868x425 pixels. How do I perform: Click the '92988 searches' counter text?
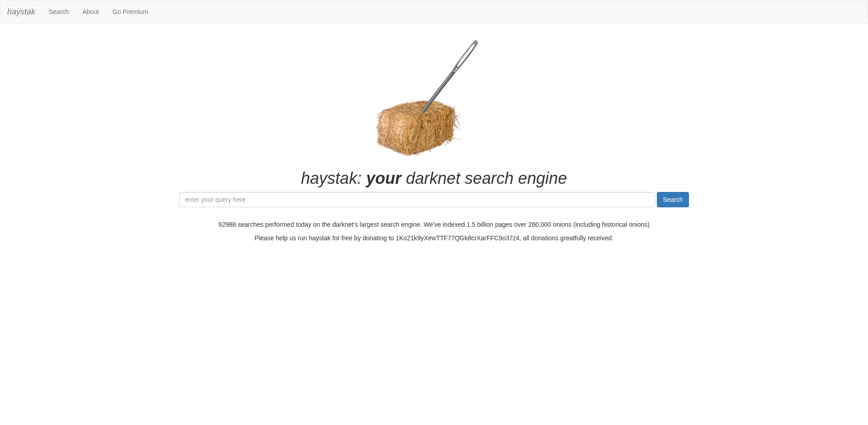[x=241, y=224]
